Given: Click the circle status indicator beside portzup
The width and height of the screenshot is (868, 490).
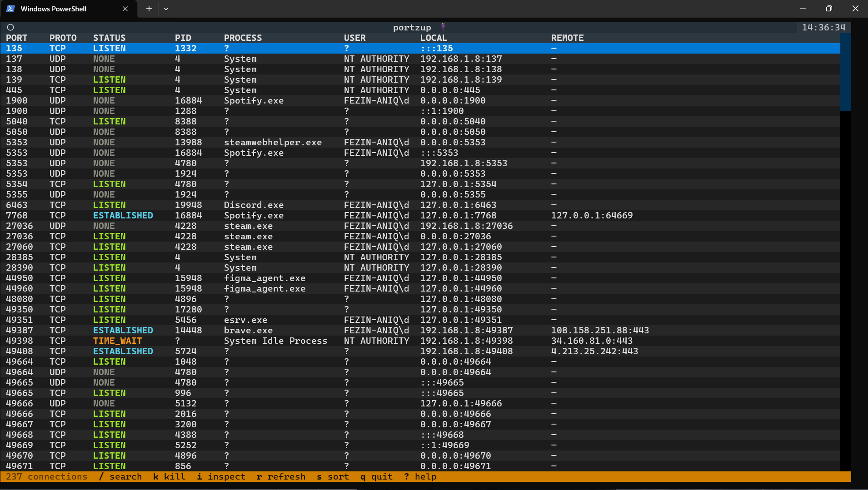Looking at the screenshot, I should 10,28.
